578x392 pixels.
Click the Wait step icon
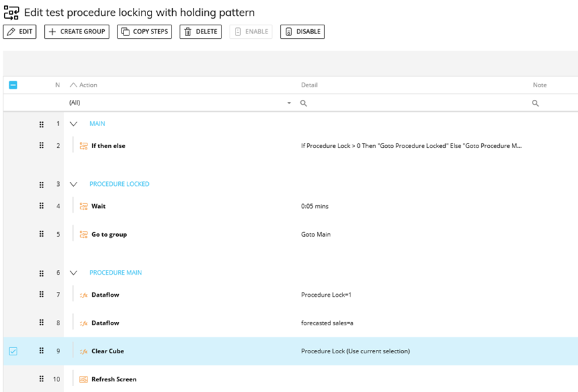point(84,206)
